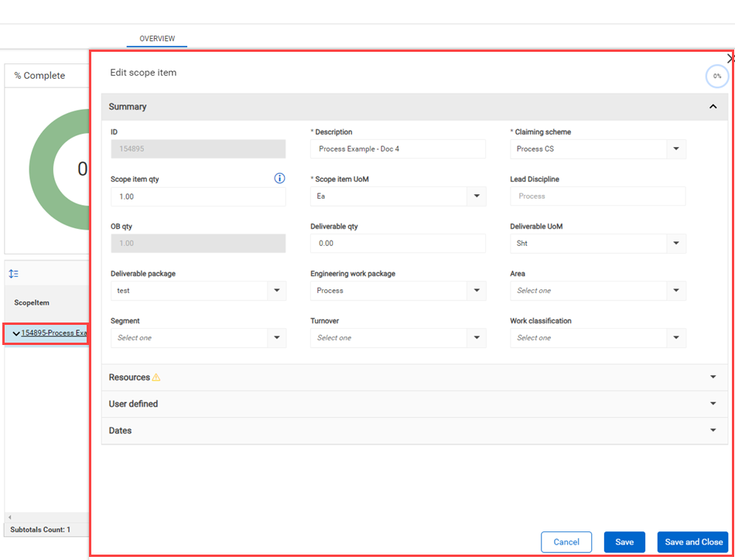735x560 pixels.
Task: Switch to the OVERVIEW tab
Action: pyautogui.click(x=157, y=39)
